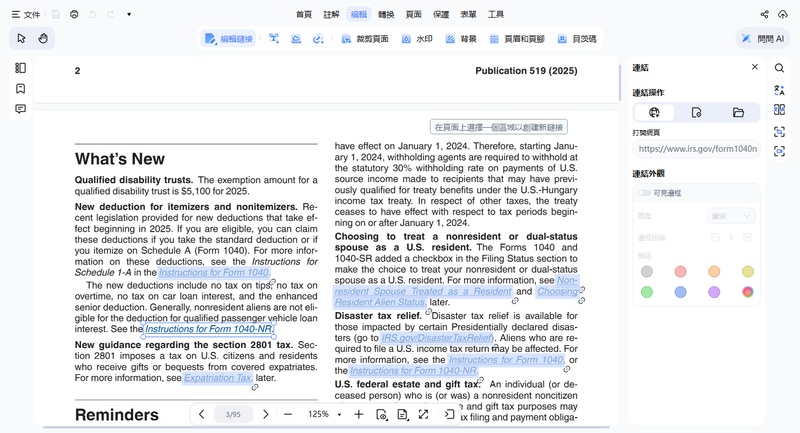Image resolution: width=800 pixels, height=433 pixels.
Task: Pick the red color swatch
Action: click(x=680, y=271)
